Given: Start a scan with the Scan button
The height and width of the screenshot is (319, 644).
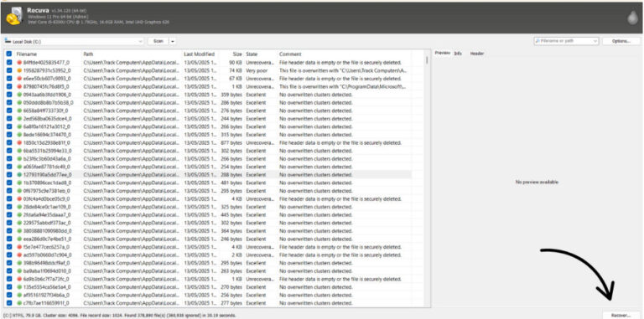Looking at the screenshot, I should (158, 41).
